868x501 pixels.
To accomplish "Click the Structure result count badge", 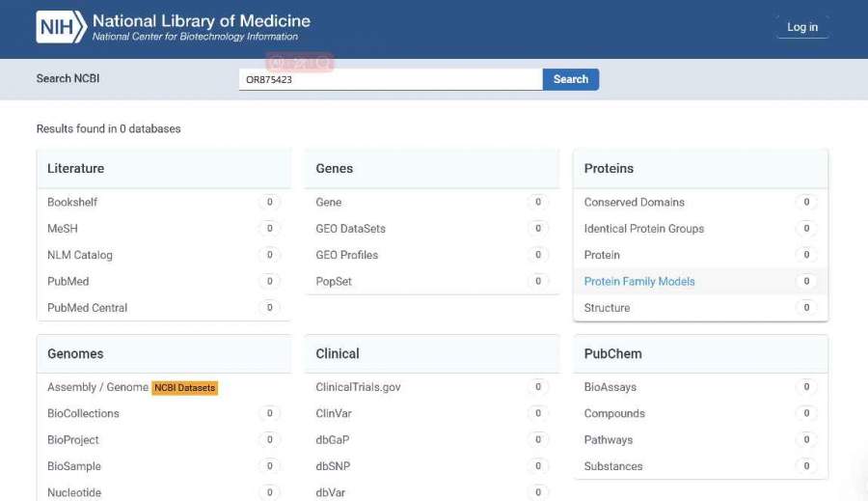I will pos(806,308).
